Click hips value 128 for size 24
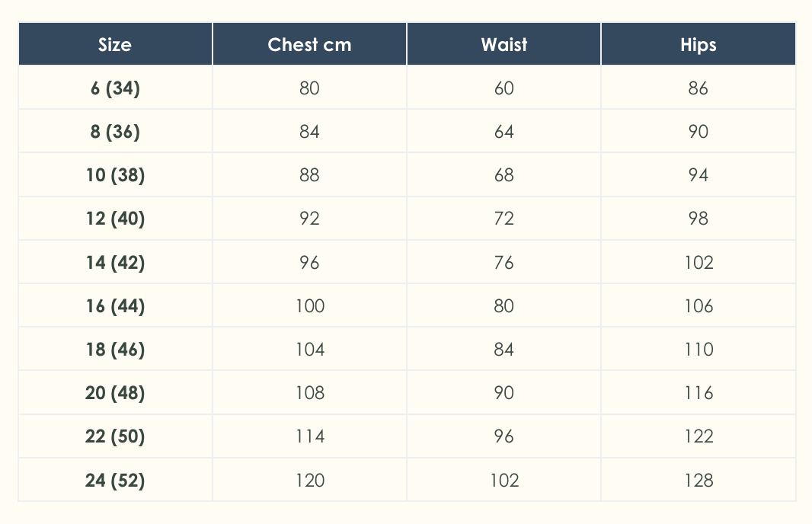This screenshot has height=524, width=812. (698, 481)
